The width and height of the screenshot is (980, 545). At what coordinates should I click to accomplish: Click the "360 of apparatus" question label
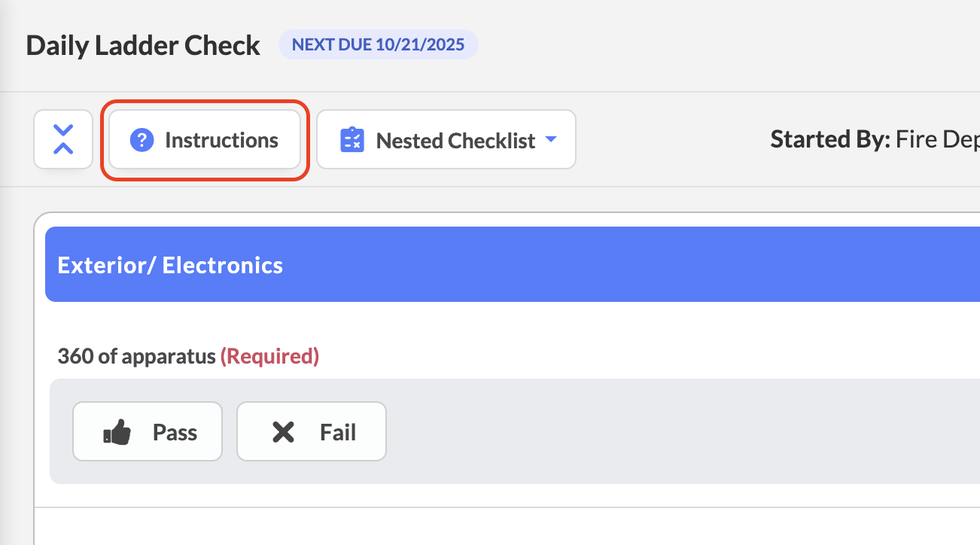click(x=136, y=356)
